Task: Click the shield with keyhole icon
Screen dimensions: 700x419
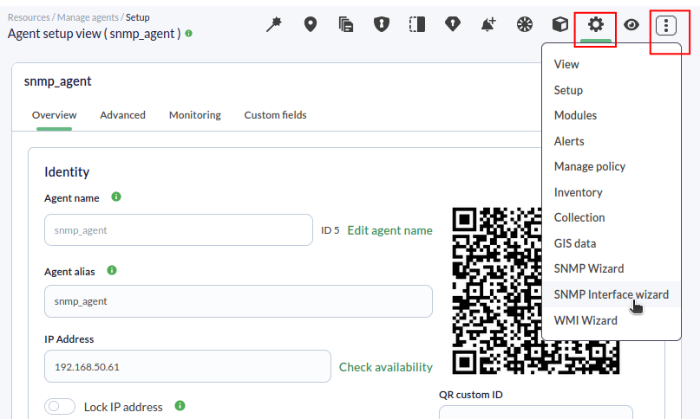Action: pos(381,25)
